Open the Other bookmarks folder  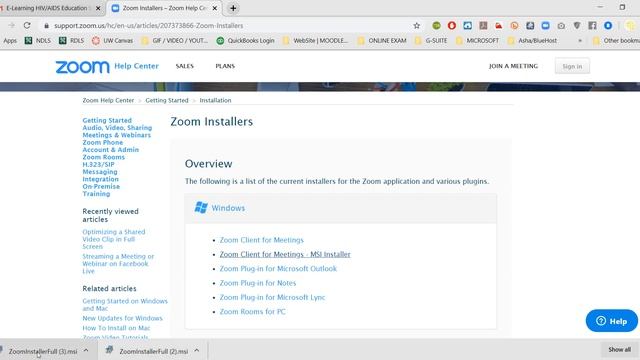coord(616,40)
